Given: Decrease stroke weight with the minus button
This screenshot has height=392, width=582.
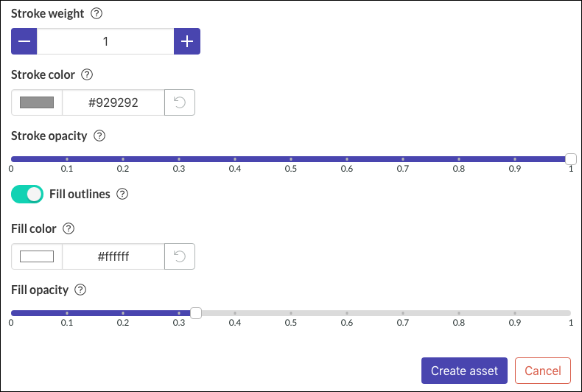Looking at the screenshot, I should point(24,41).
